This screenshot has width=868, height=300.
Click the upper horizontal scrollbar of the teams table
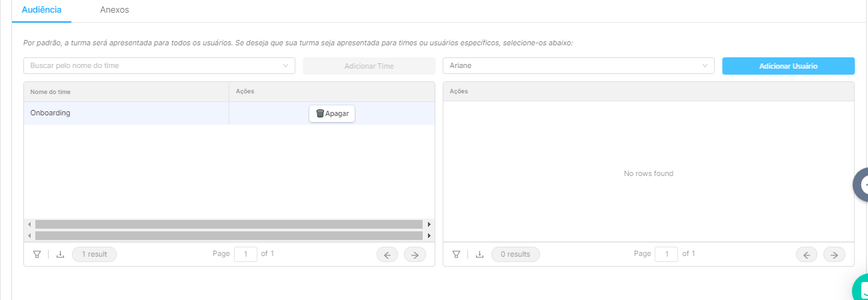(x=229, y=225)
